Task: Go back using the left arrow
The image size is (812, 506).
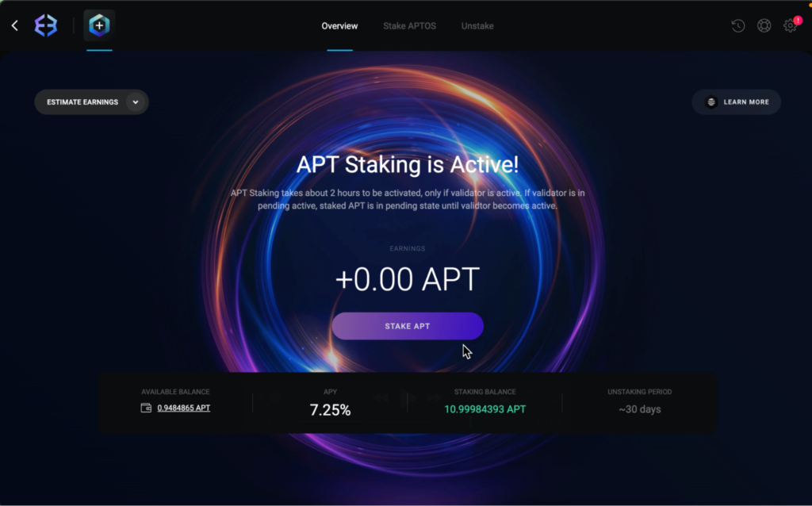Action: (14, 25)
